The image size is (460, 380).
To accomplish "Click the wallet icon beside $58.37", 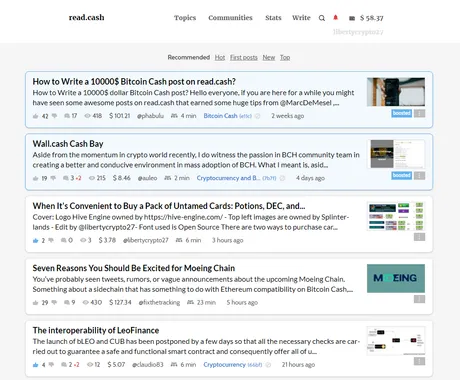I will 352,18.
